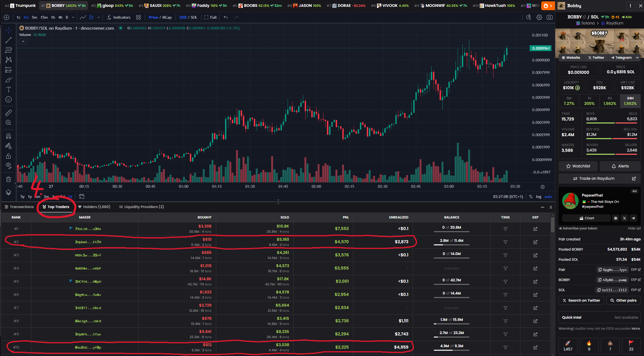Open the emoji icons tool
Screen dimensions: 644x356
9,99
